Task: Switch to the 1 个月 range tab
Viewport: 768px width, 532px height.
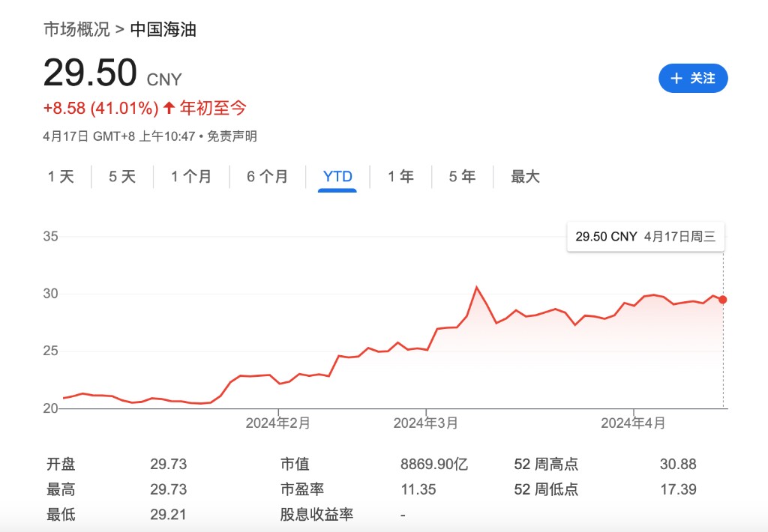Action: point(191,176)
